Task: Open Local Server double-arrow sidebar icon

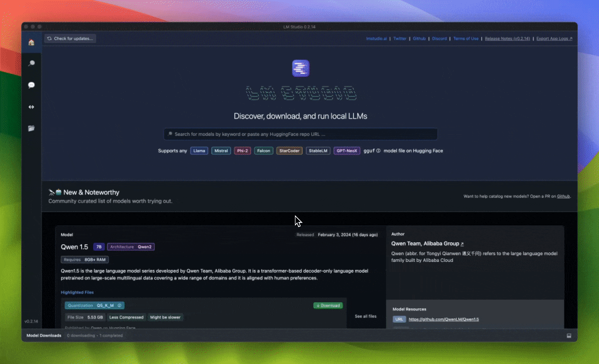Action: (31, 107)
